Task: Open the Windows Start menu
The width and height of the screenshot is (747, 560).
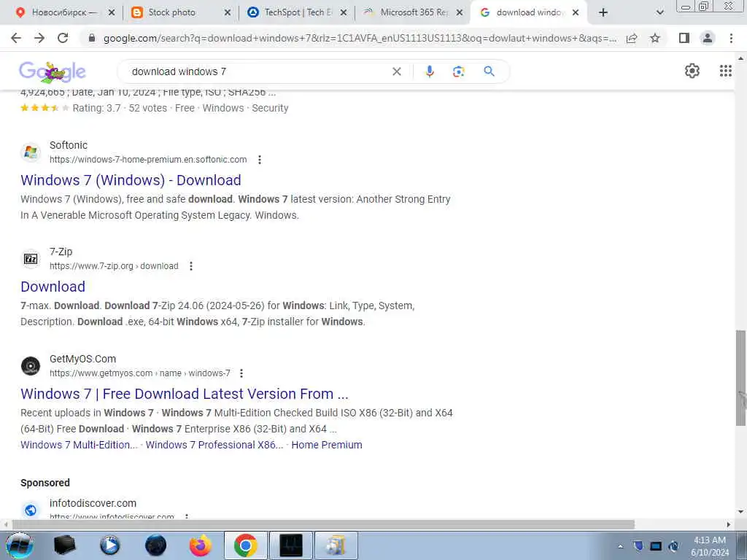Action: point(20,545)
